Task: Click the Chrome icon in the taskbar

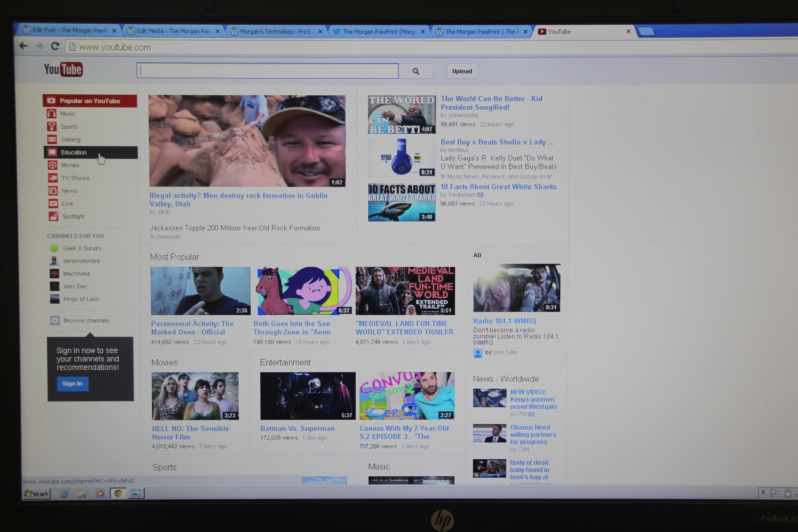Action: (x=118, y=493)
